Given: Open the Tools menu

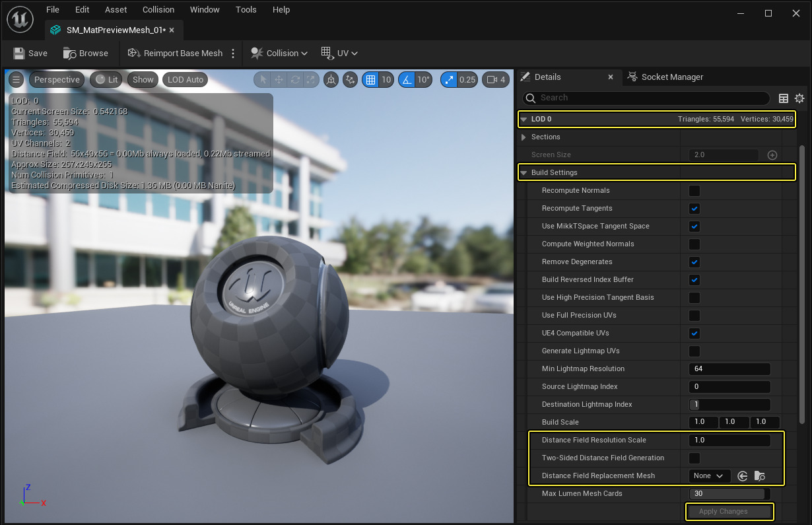Looking at the screenshot, I should [246, 10].
